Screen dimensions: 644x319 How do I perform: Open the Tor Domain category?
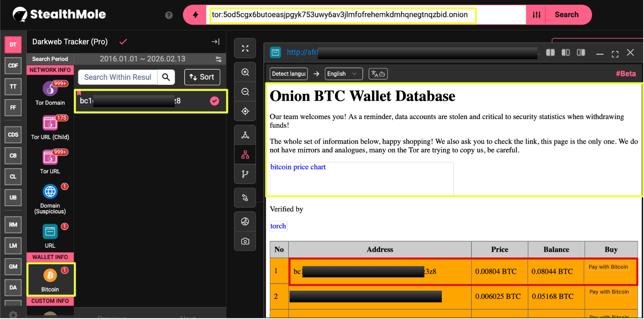point(50,93)
